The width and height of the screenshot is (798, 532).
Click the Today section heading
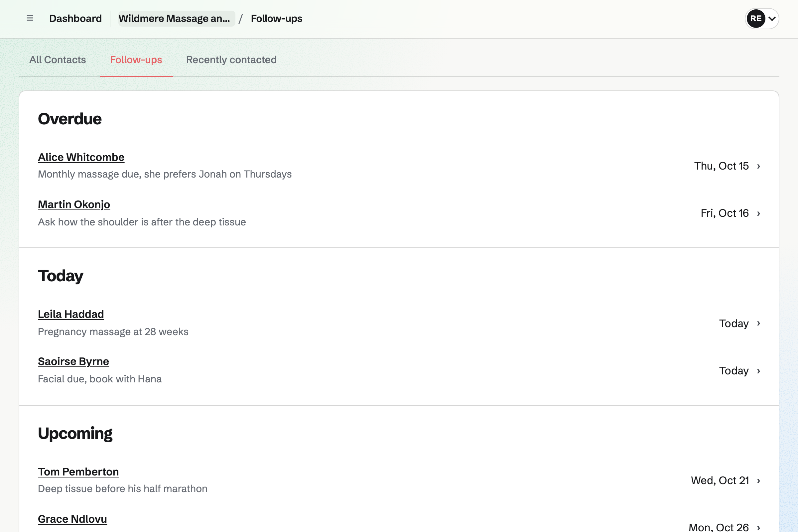[61, 276]
